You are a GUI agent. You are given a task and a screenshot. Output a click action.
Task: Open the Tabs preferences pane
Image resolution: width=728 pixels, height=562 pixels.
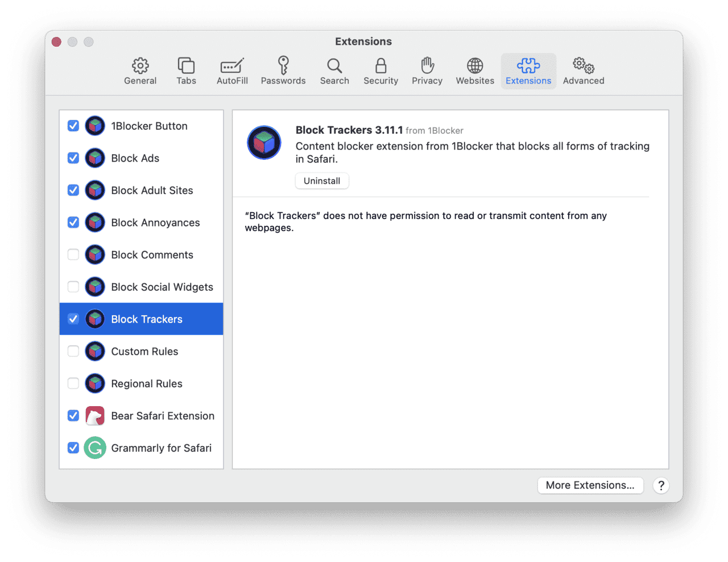[x=186, y=69]
